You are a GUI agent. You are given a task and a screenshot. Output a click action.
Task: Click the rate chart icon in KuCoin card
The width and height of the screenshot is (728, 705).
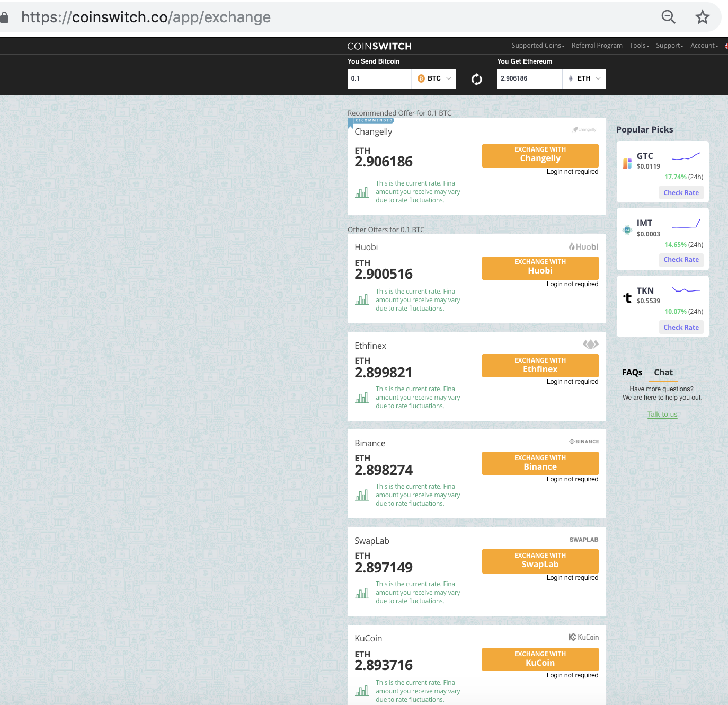362,691
